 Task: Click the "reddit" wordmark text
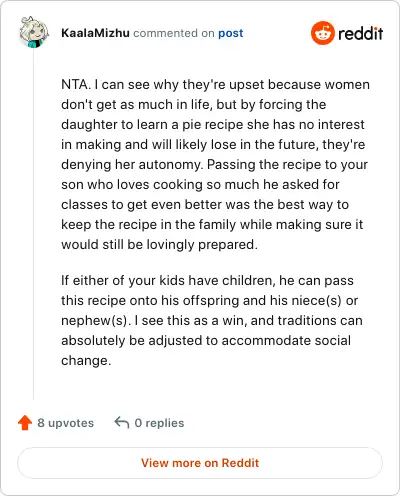tap(361, 33)
